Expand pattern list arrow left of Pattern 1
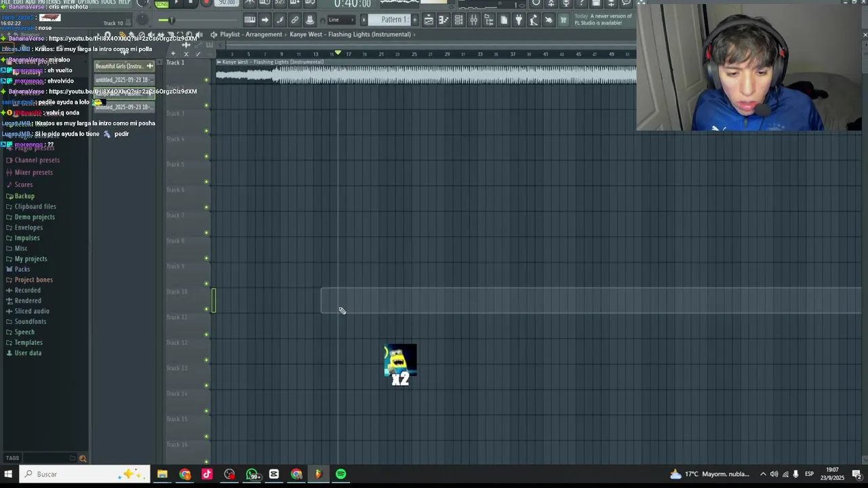The image size is (868, 488). pos(363,20)
